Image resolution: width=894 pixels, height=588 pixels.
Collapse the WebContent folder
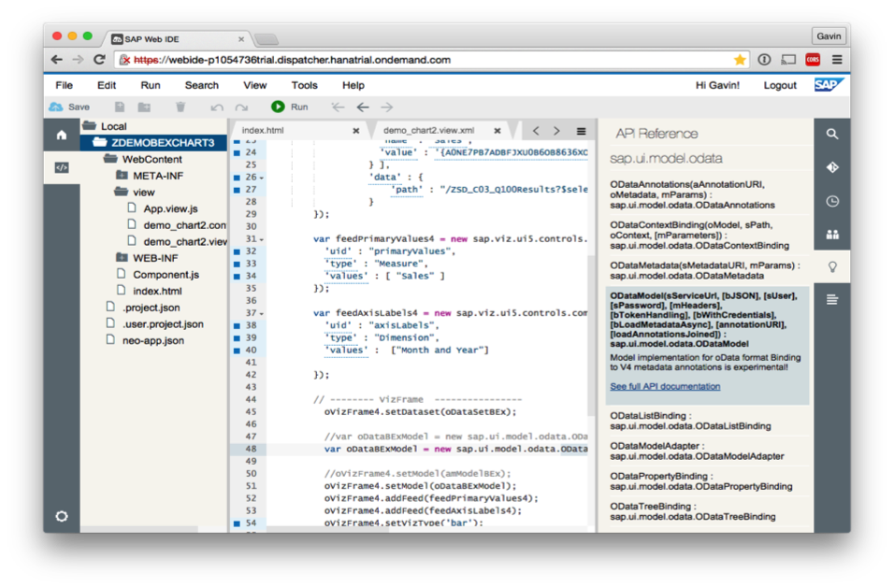(110, 158)
